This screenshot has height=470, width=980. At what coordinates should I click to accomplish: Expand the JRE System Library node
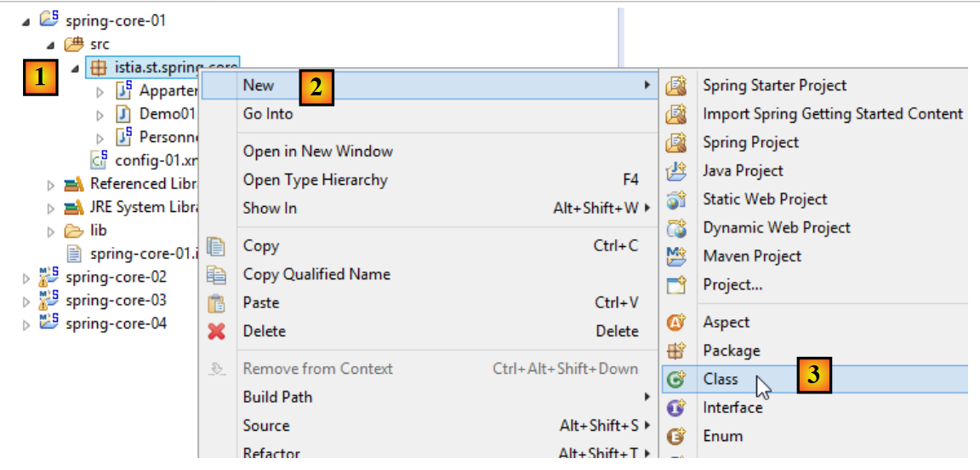point(51,208)
